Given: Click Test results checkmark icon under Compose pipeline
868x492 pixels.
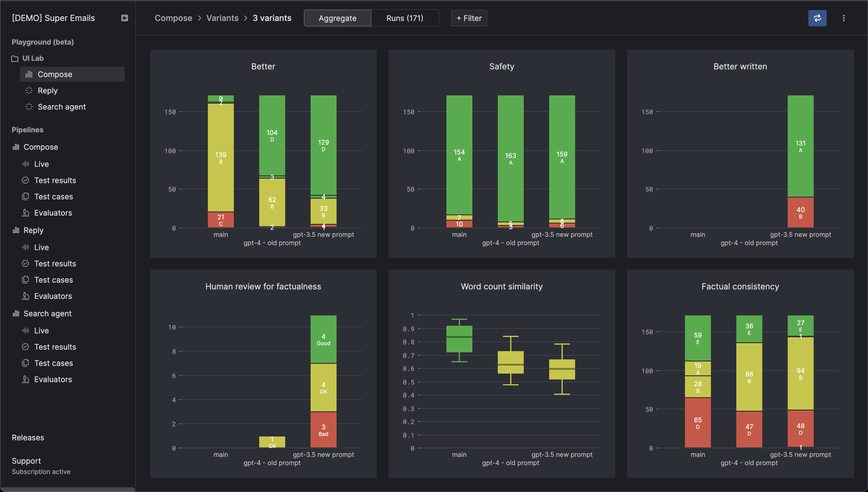Looking at the screenshot, I should (25, 180).
